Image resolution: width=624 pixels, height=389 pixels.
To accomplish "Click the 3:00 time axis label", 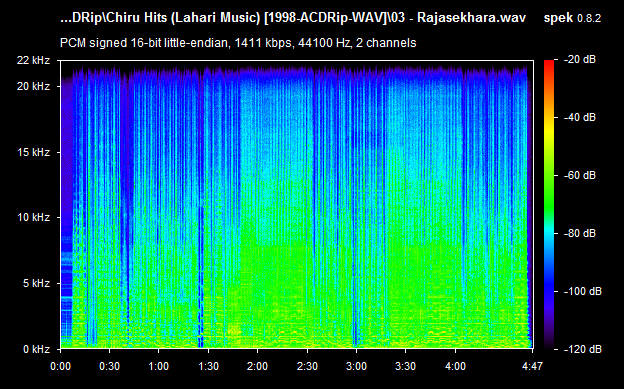I will [356, 366].
